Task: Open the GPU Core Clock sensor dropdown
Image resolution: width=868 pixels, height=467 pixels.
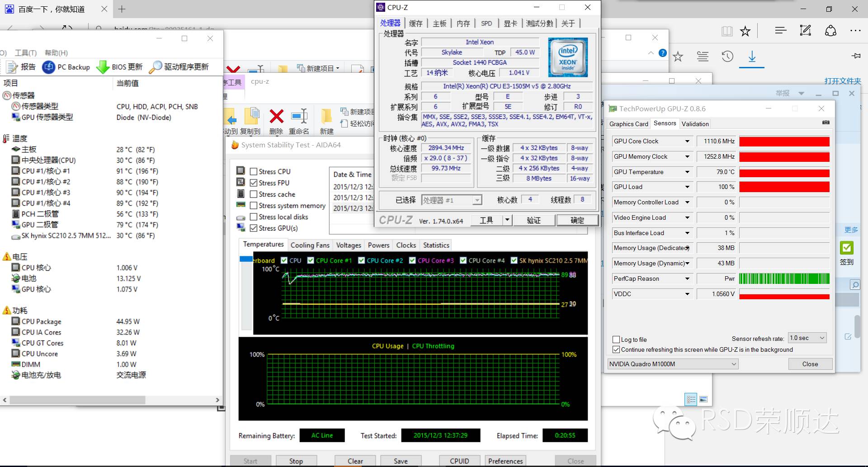Action: coord(687,142)
